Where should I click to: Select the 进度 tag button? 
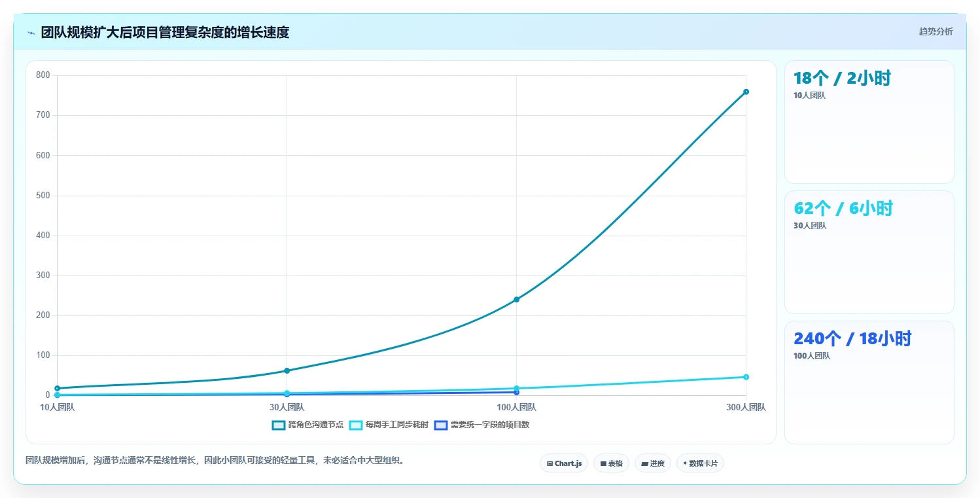point(653,463)
